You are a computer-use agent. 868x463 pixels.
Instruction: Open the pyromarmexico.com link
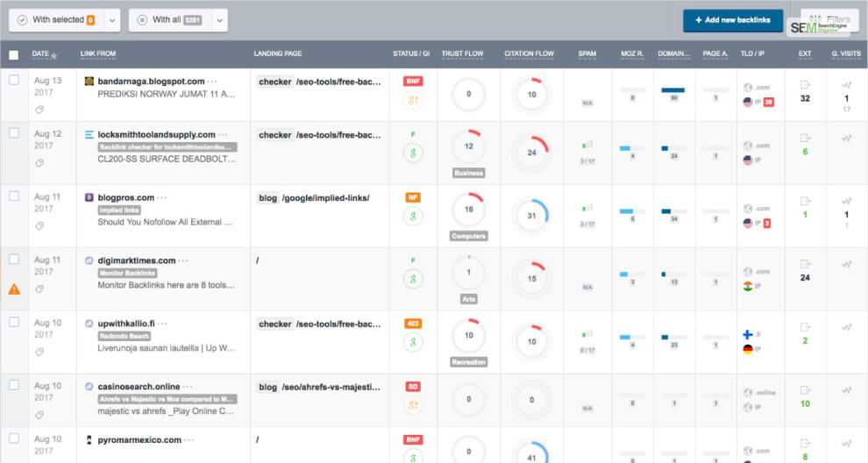tap(139, 439)
